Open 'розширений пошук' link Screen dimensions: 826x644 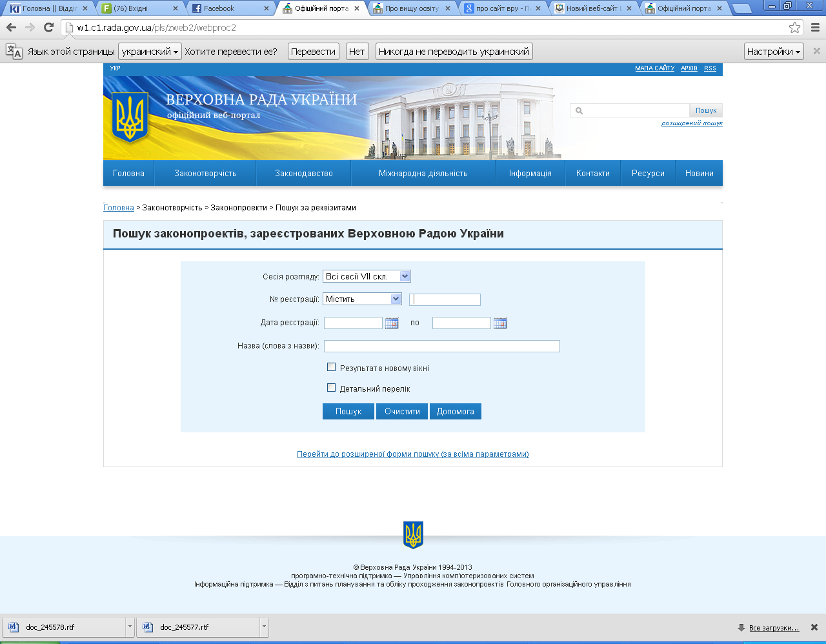pos(692,123)
